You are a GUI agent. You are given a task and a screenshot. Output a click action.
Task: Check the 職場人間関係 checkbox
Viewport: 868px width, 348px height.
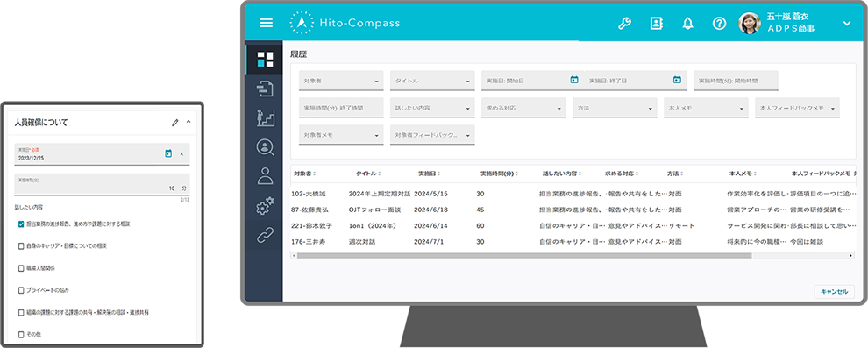tap(21, 267)
